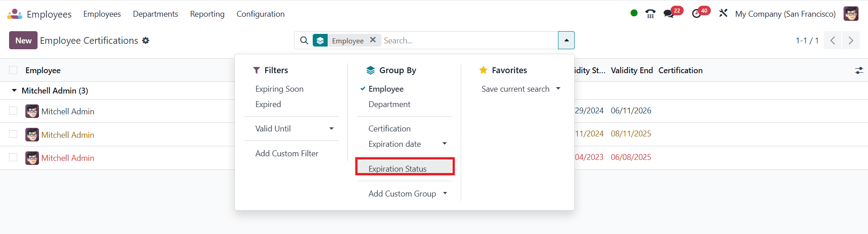Focus the Search input field
The height and width of the screenshot is (234, 868).
pos(469,41)
